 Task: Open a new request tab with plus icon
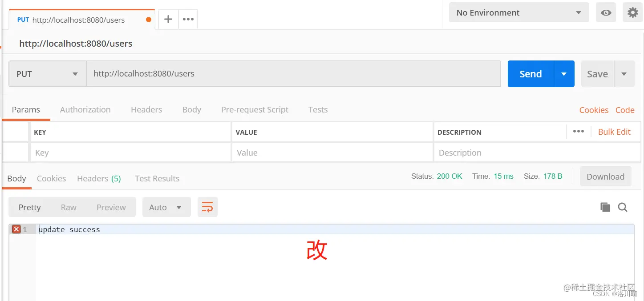point(168,20)
